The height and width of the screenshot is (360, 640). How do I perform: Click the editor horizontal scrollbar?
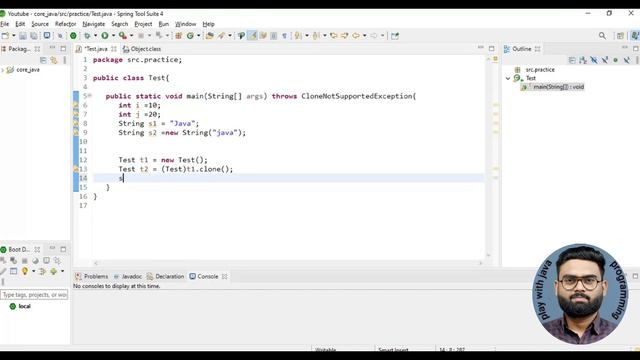click(288, 263)
